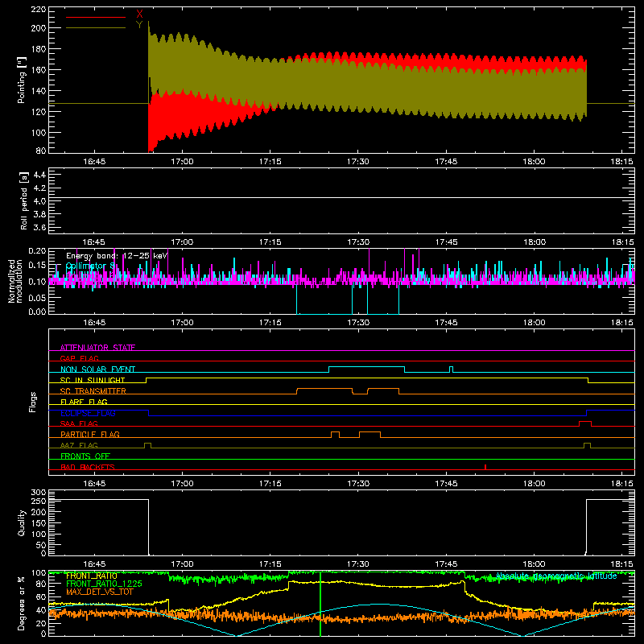The width and height of the screenshot is (644, 644).
Task: Click the 200 tick on Pointing axis
Action: click(39, 28)
